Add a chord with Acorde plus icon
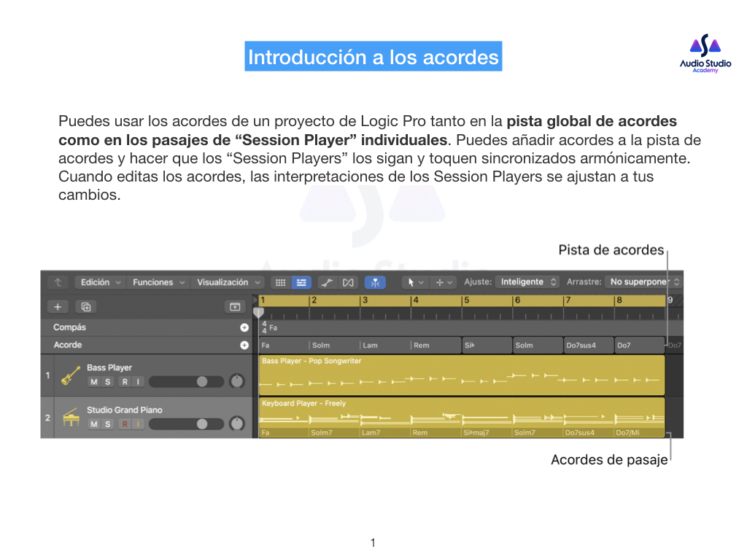Image resolution: width=747 pixels, height=560 pixels. 244,345
